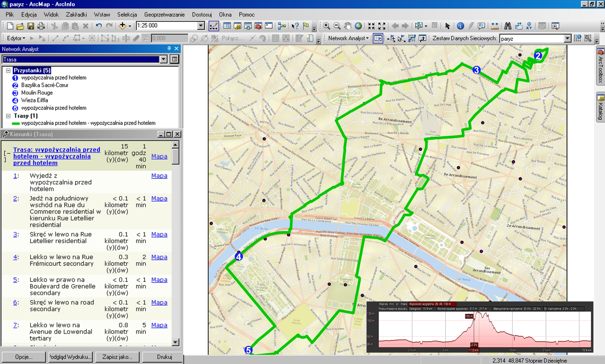Select the Pan hand tool

(x=347, y=26)
